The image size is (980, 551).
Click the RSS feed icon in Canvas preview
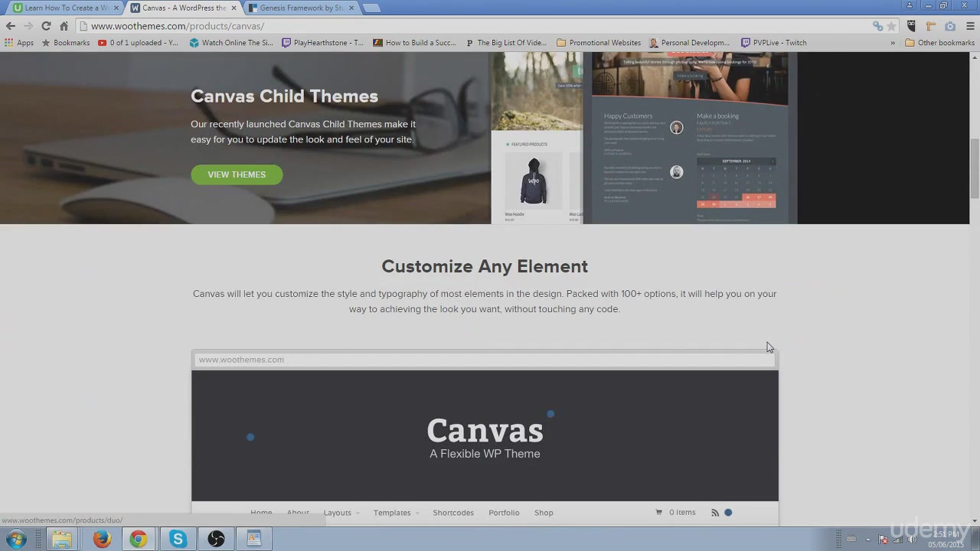pyautogui.click(x=715, y=513)
